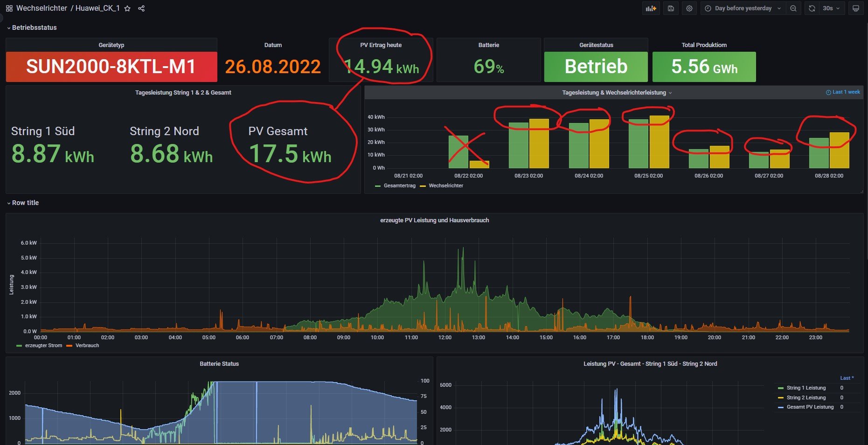This screenshot has height=445, width=868.
Task: Toggle String 1 Leistung series visibility
Action: [806, 388]
